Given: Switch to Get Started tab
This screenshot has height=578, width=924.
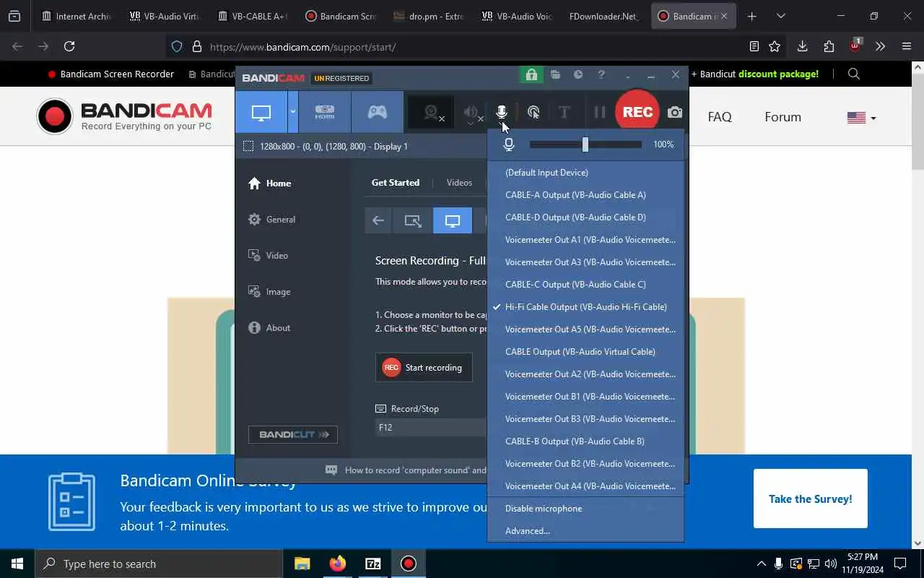Looking at the screenshot, I should coord(396,183).
